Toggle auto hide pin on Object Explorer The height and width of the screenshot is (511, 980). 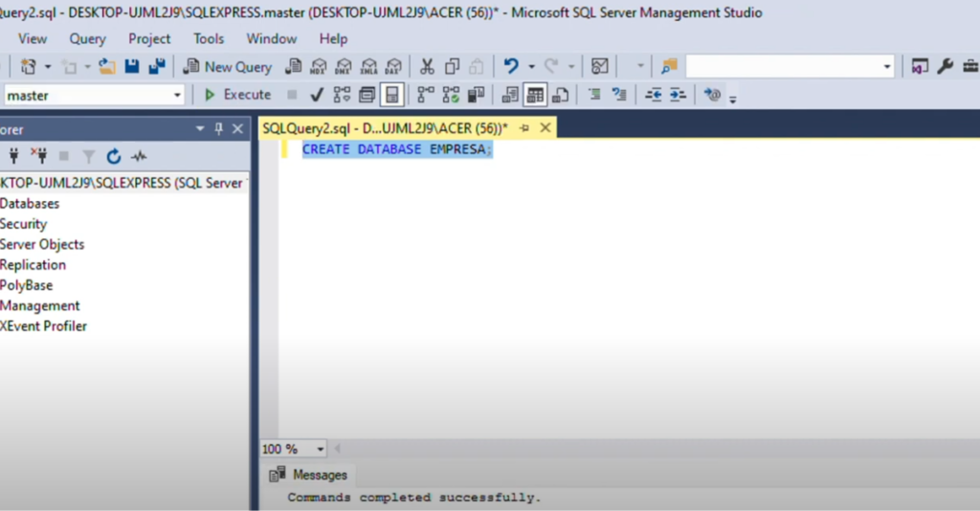[x=219, y=128]
